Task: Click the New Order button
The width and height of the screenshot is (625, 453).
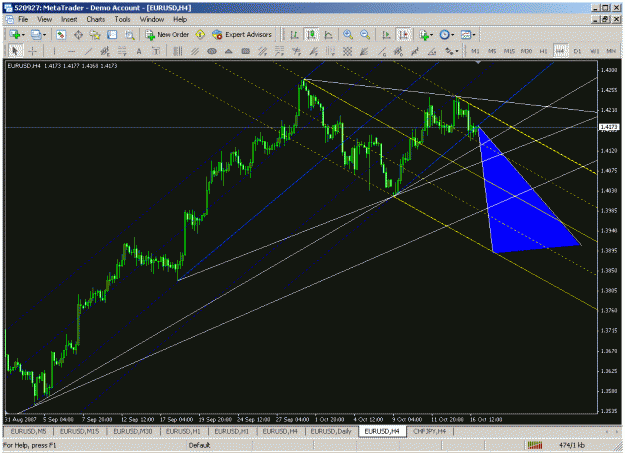Action: pyautogui.click(x=167, y=35)
